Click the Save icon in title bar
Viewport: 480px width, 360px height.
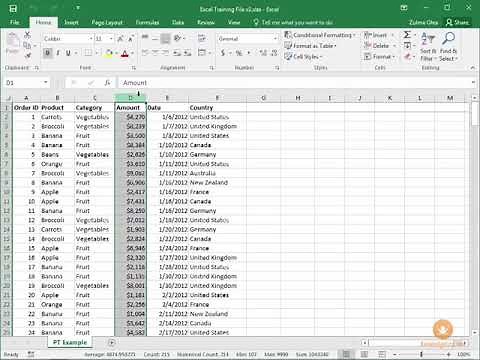coord(13,8)
